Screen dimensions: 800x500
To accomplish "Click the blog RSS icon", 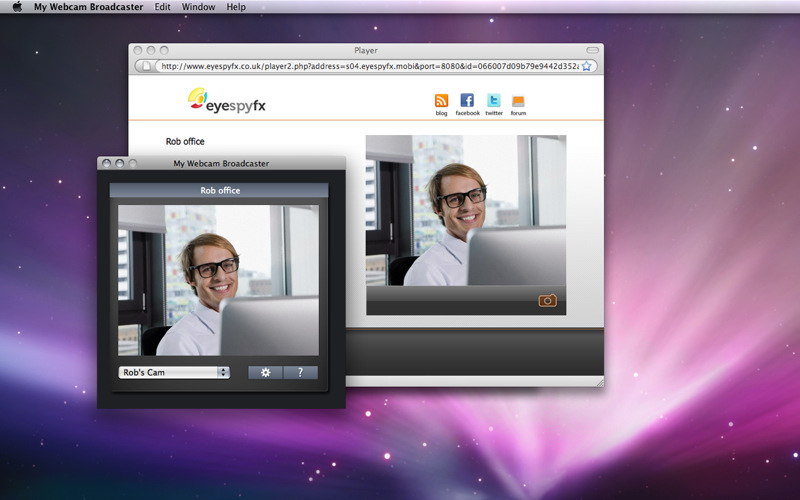I will point(441,100).
